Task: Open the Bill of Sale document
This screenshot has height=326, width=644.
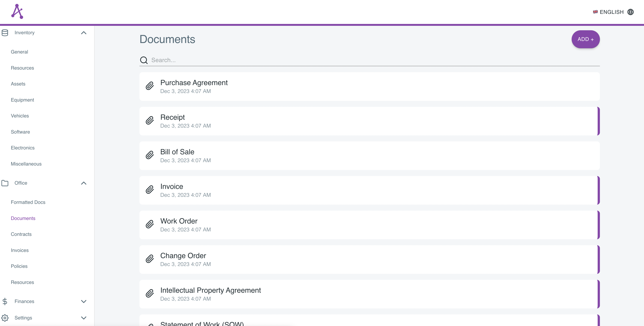Action: pyautogui.click(x=177, y=152)
